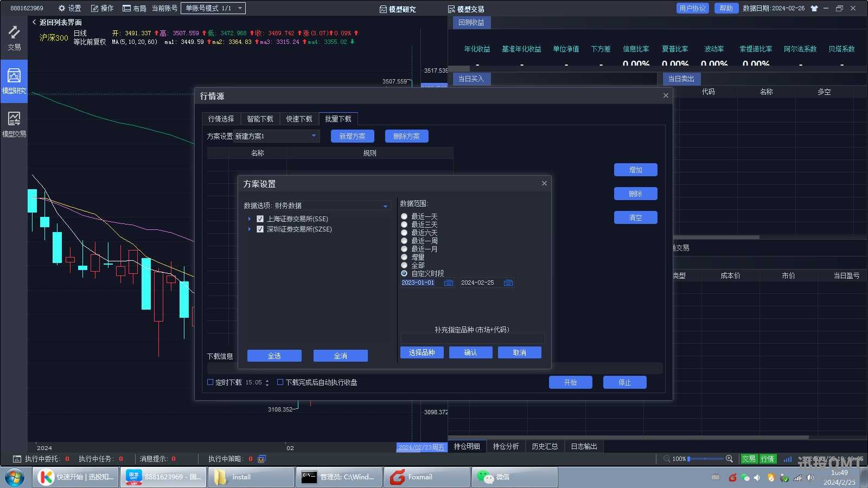Select the 模型研究 sidebar icon
This screenshot has height=488, width=868.
(x=14, y=80)
